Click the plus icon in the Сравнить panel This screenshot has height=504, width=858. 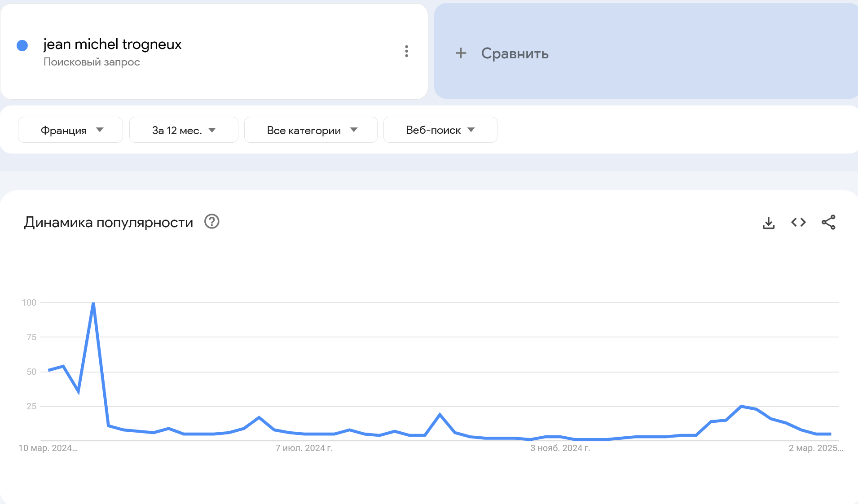click(x=462, y=53)
